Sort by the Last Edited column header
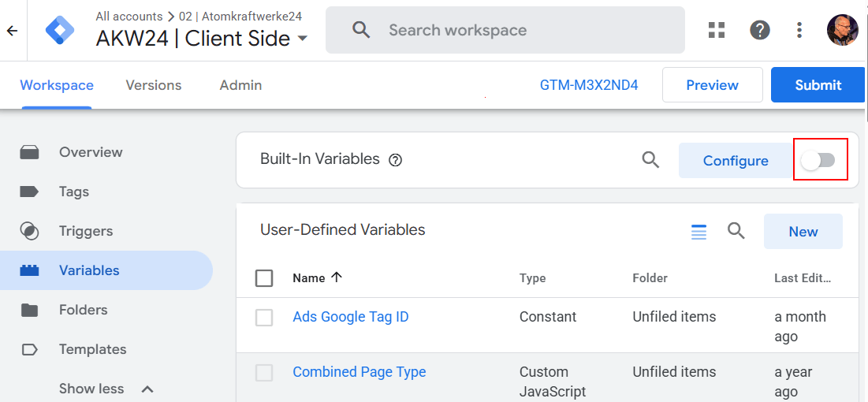 (803, 278)
